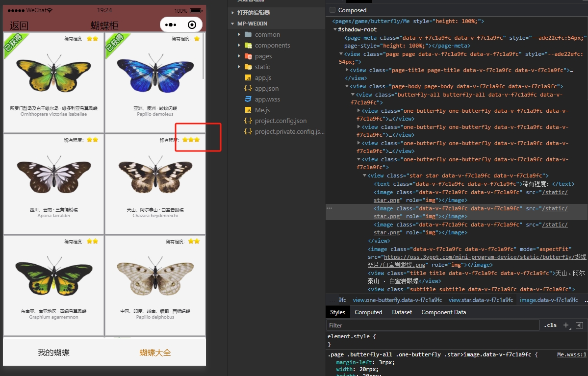588x376 pixels.
Task: Collapse the #shadow-root node
Action: (335, 29)
